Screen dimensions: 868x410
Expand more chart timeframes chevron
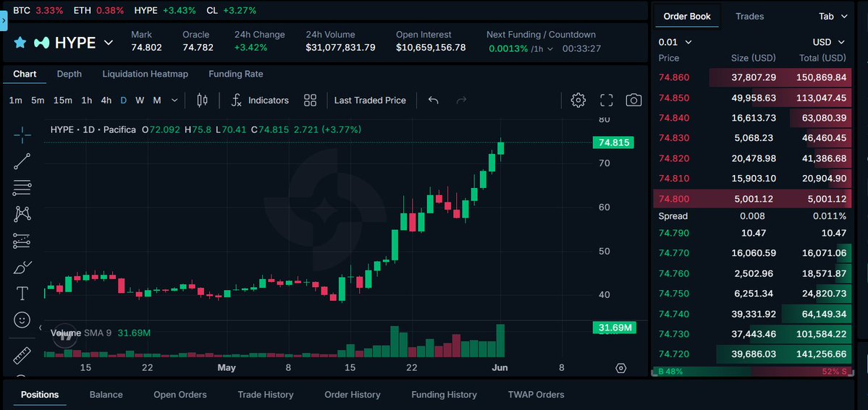(174, 100)
